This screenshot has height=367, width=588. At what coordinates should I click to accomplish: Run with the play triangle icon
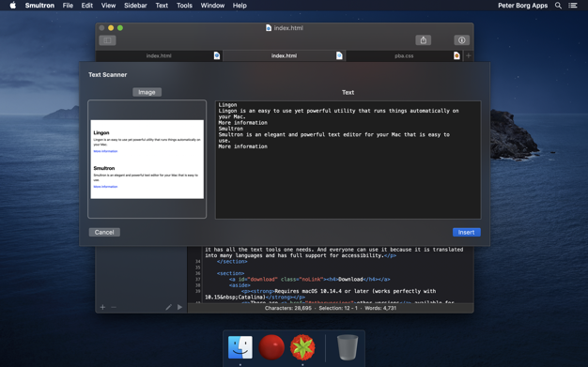[x=180, y=307]
